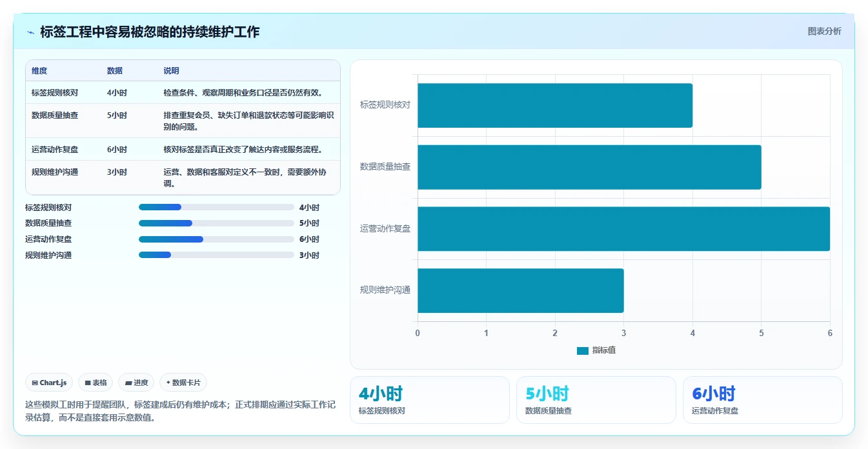868x449 pixels.
Task: Click the 数据质量抽查 progress bar
Action: coord(216,223)
